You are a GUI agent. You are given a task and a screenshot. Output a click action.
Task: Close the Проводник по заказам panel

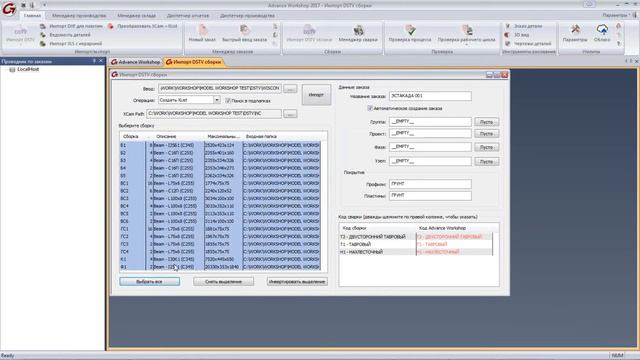[101, 61]
